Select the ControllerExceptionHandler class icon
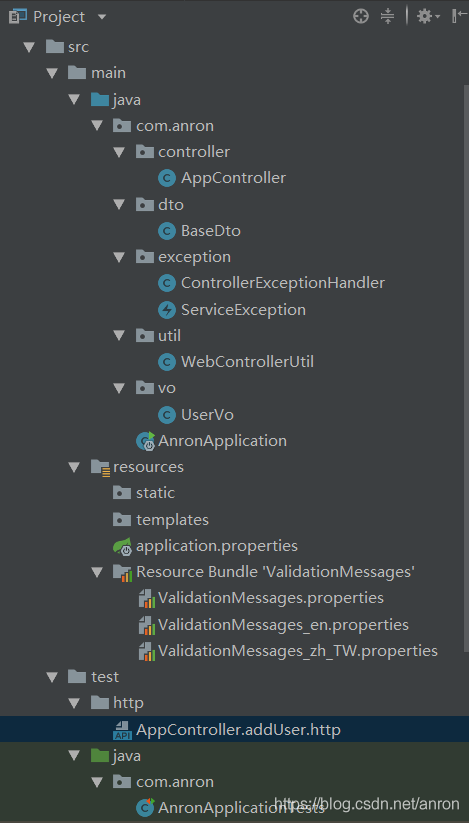The height and width of the screenshot is (823, 469). point(167,283)
